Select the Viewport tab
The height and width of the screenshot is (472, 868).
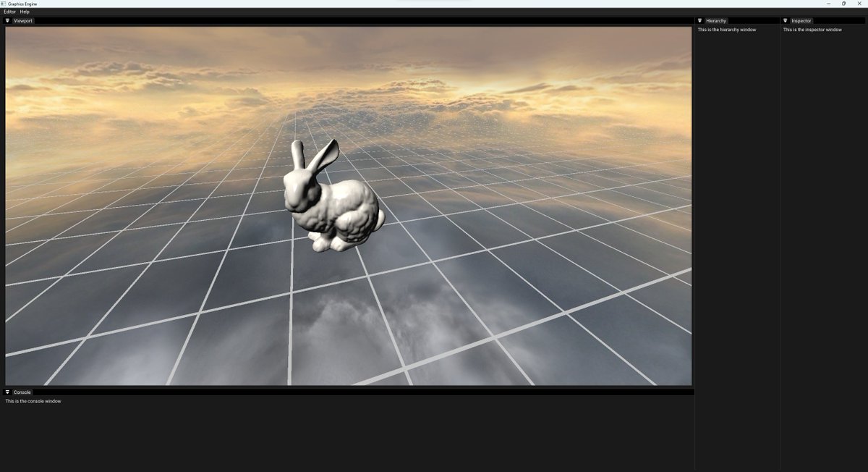click(x=23, y=21)
